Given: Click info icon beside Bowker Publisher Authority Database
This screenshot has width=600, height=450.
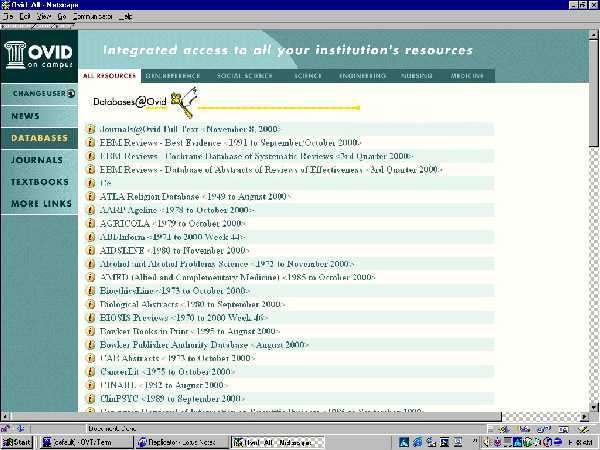Looking at the screenshot, I should coord(90,345).
